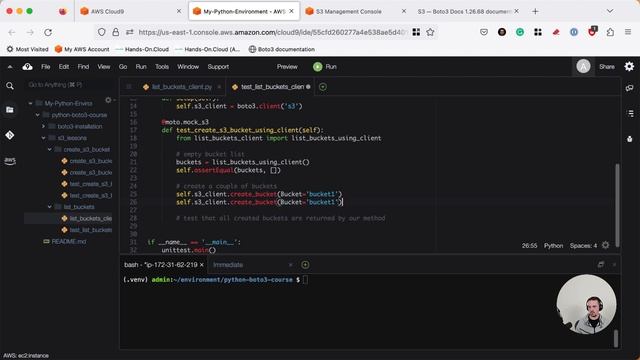Open the Source Control panel icon
The image size is (640, 360).
pyautogui.click(x=10, y=135)
